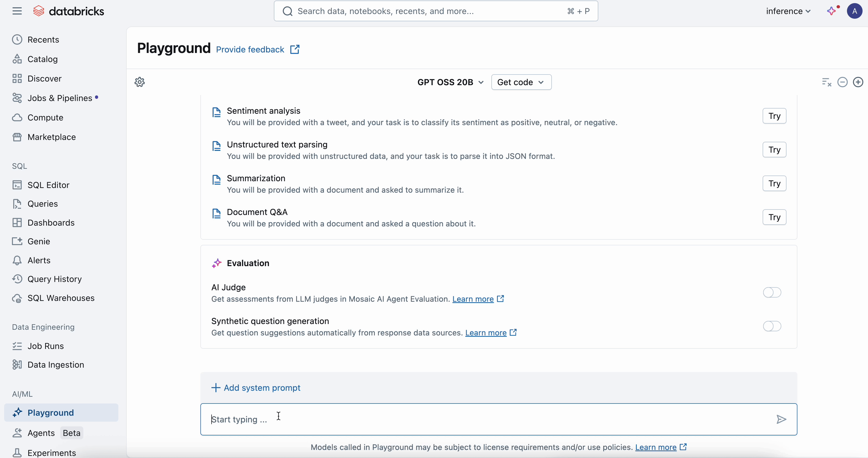Try the Sentiment analysis example
This screenshot has width=868, height=458.
[774, 116]
